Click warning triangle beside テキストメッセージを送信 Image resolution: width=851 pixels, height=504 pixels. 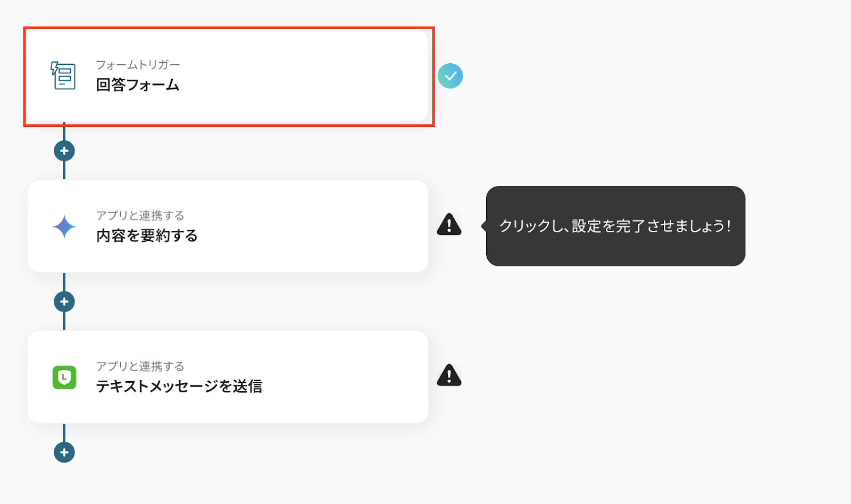click(x=449, y=375)
